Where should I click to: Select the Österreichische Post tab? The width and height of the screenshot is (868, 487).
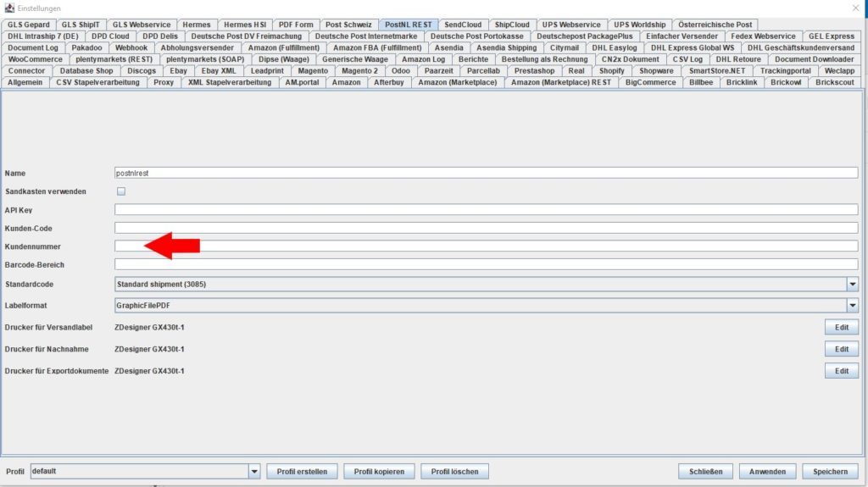click(x=715, y=25)
